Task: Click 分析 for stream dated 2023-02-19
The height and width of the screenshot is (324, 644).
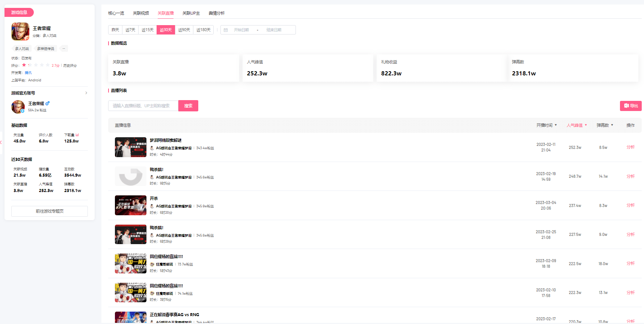Action: 630,176
